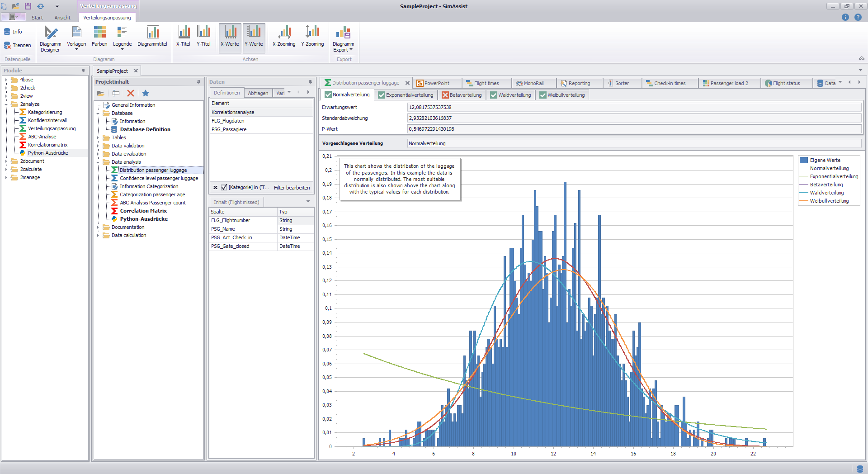
Task: Click the red X delete icon in Projektinhalt
Action: tap(131, 93)
